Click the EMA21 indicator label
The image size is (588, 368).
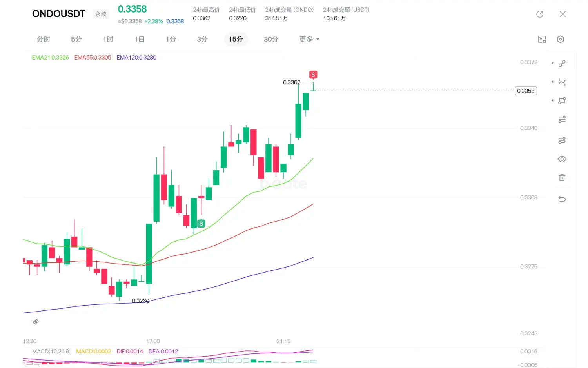coord(50,58)
